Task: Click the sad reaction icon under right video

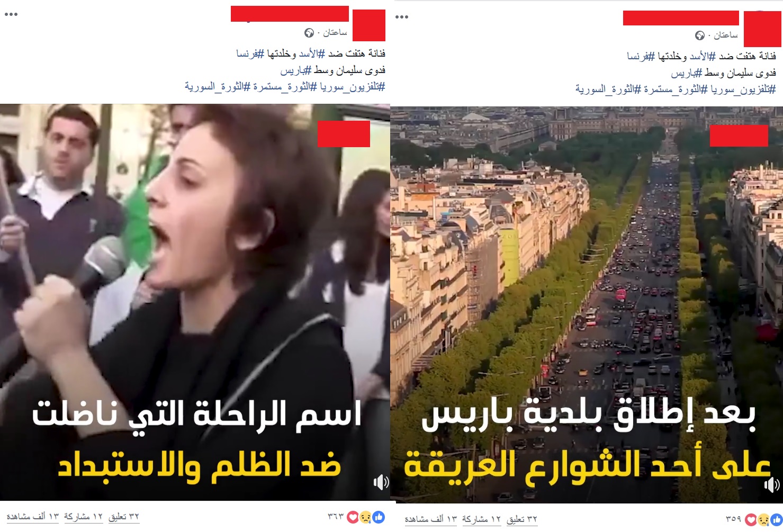Action: click(x=763, y=519)
